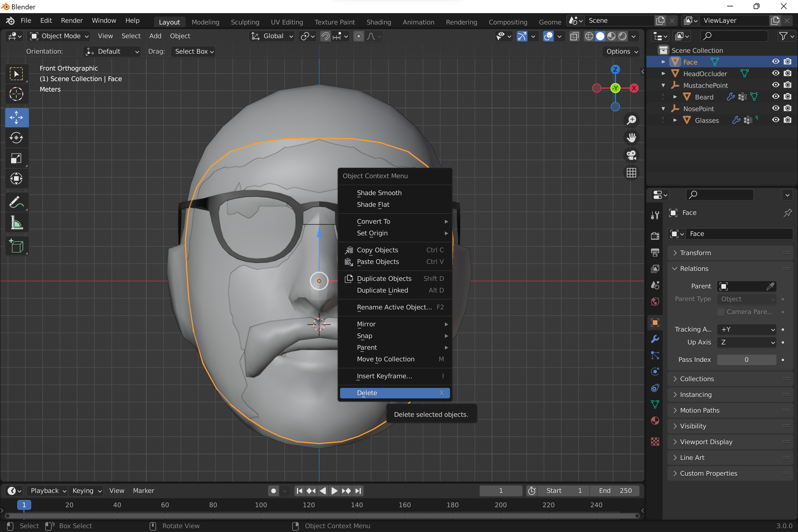Click the viewport camera view icon
798x532 pixels.
point(631,155)
